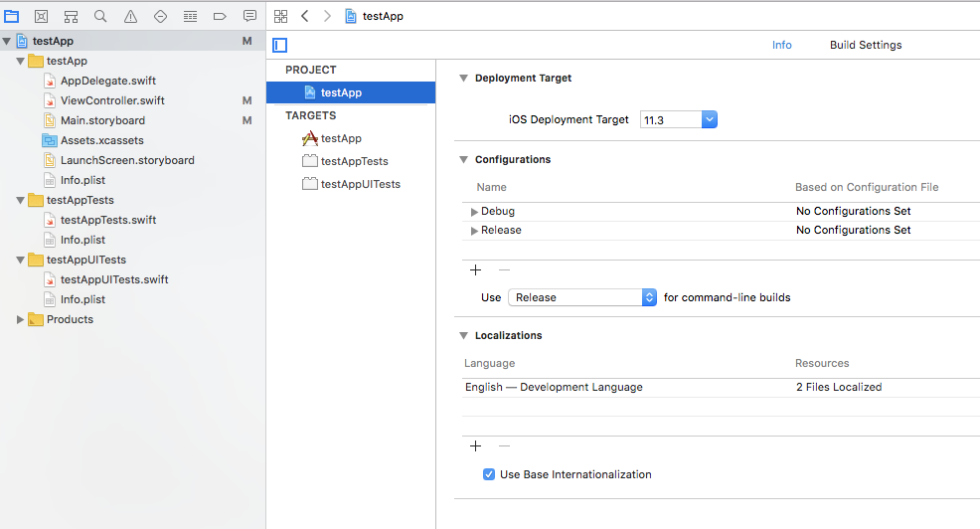Open the Report navigator speech bubble
The height and width of the screenshot is (529, 980).
click(x=249, y=16)
